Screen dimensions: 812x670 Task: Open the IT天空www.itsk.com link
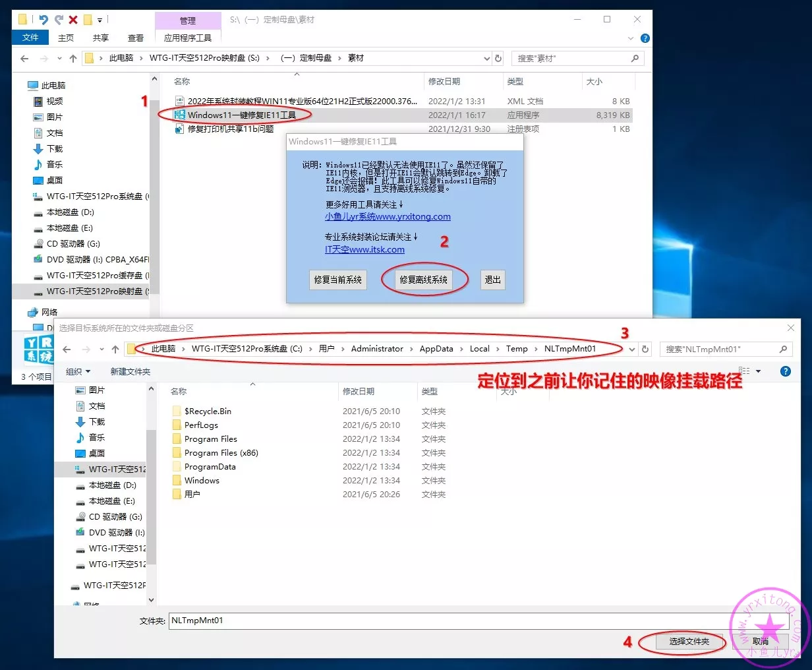(x=364, y=249)
